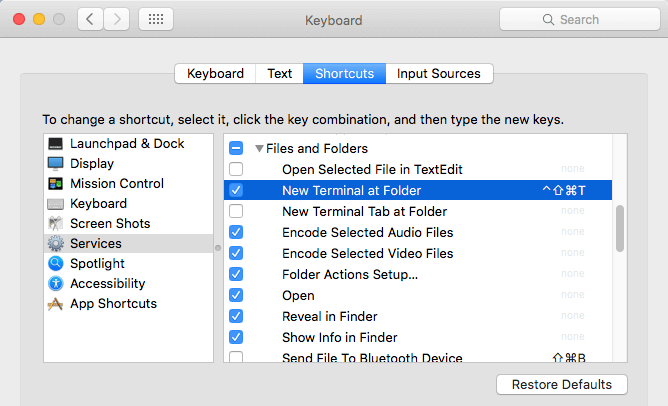Click the Display monitor icon

click(55, 164)
